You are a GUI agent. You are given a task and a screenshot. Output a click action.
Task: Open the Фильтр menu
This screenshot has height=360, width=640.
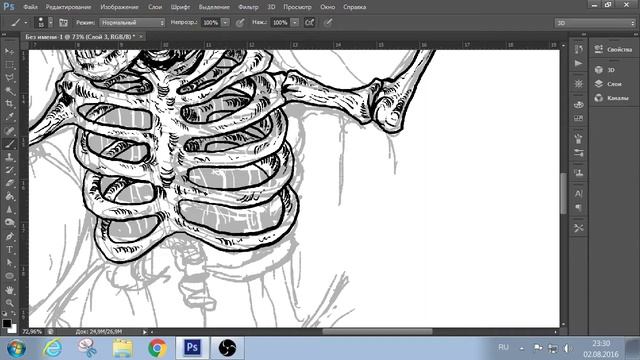click(248, 7)
